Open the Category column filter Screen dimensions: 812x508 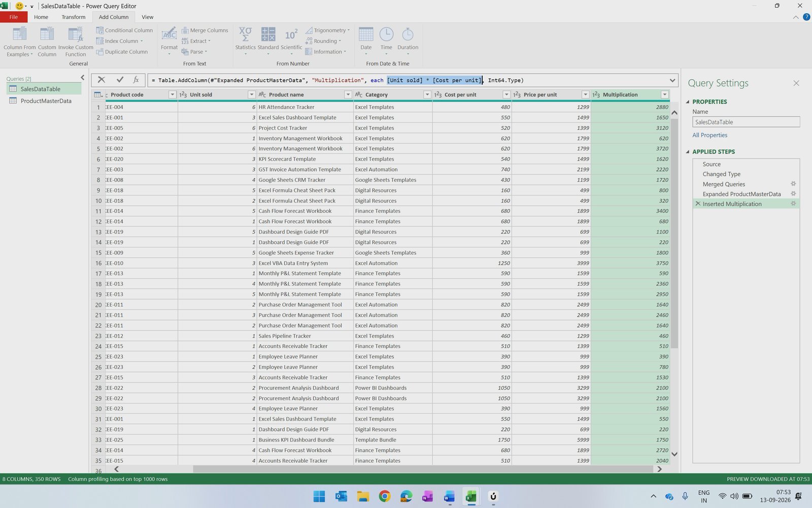(x=427, y=95)
